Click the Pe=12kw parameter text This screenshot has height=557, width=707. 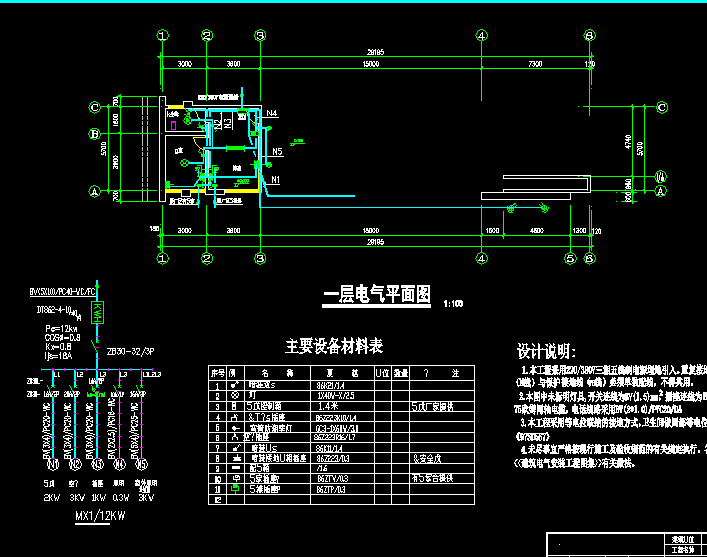61,329
